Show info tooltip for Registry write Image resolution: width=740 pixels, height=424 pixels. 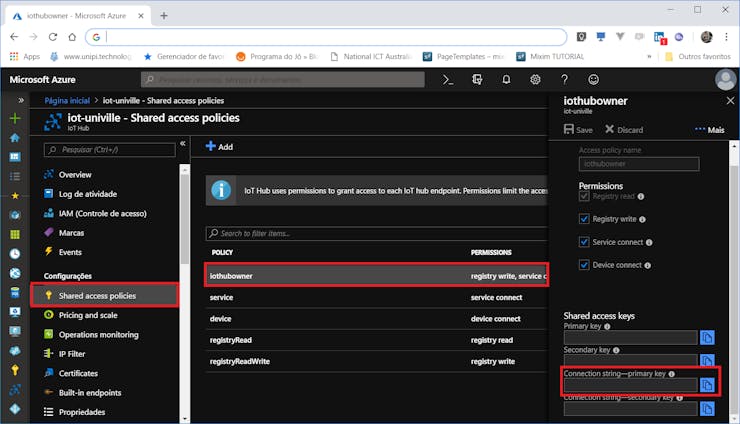642,219
